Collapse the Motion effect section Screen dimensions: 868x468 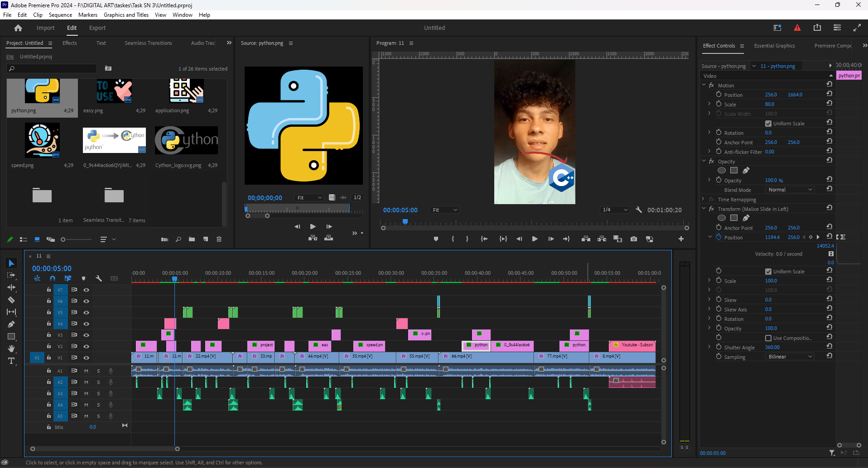(x=704, y=85)
